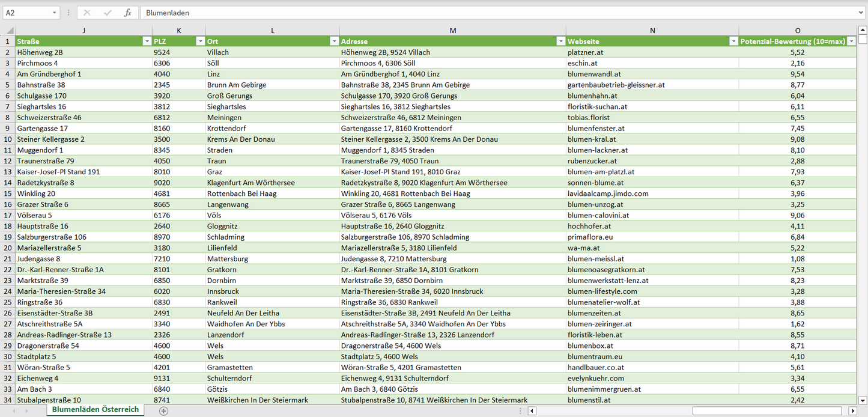Expand the Name Box dropdown arrow
The width and height of the screenshot is (868, 417).
coord(55,13)
